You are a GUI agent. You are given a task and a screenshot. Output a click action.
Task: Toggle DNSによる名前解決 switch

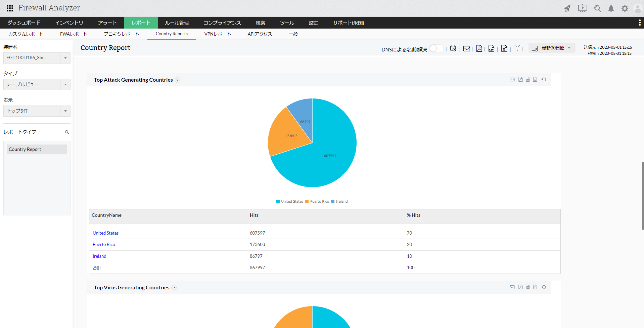(x=436, y=48)
